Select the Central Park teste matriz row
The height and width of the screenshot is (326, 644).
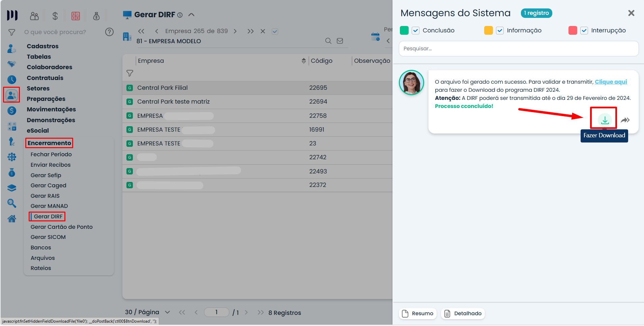(x=257, y=102)
